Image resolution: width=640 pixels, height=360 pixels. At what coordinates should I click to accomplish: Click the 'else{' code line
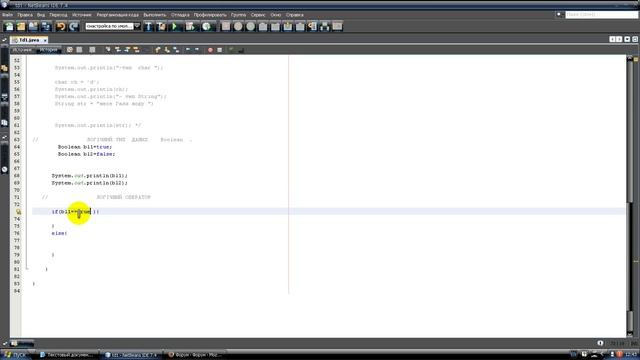[59, 233]
